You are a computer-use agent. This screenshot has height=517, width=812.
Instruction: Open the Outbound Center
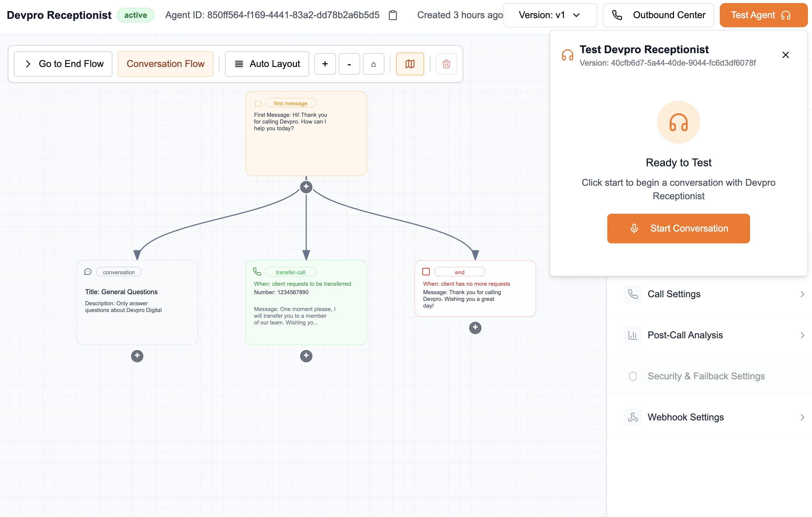click(x=658, y=15)
